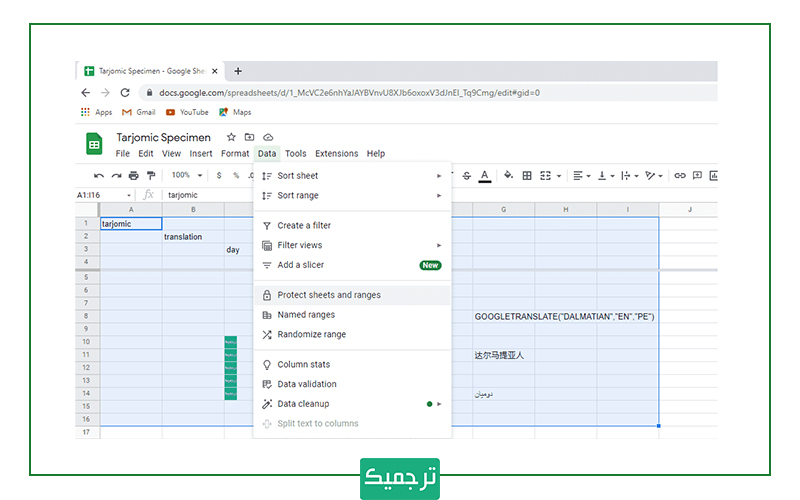The width and height of the screenshot is (800, 500).
Task: Expand Data cleanup submenu
Action: point(352,404)
